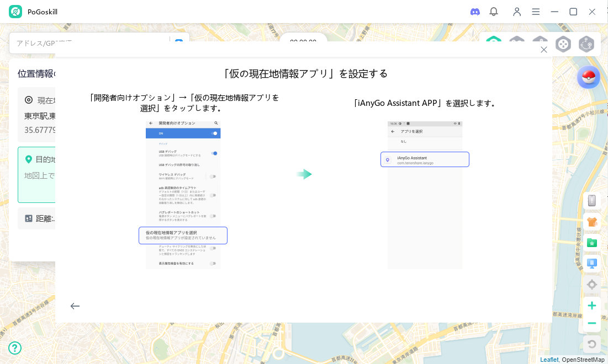Reset location with the undo arrow icon
This screenshot has height=364, width=608.
tap(592, 344)
